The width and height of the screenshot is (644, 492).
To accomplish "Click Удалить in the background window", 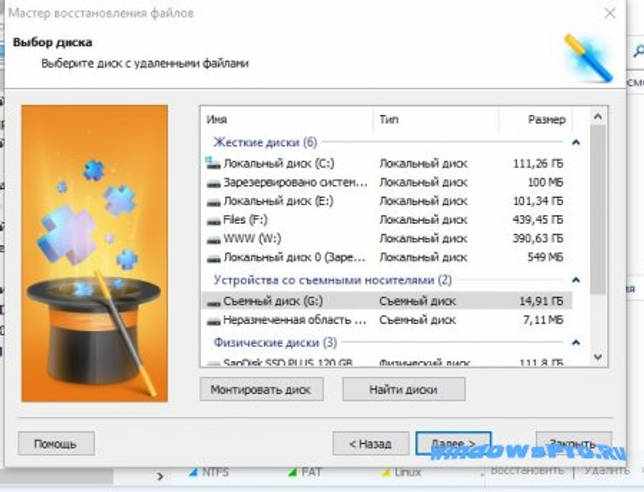I will click(x=607, y=470).
